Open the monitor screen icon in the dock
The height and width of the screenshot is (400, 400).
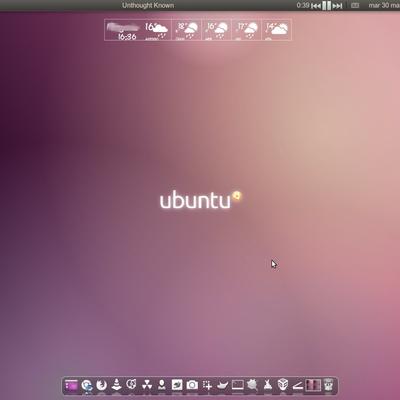click(x=238, y=385)
